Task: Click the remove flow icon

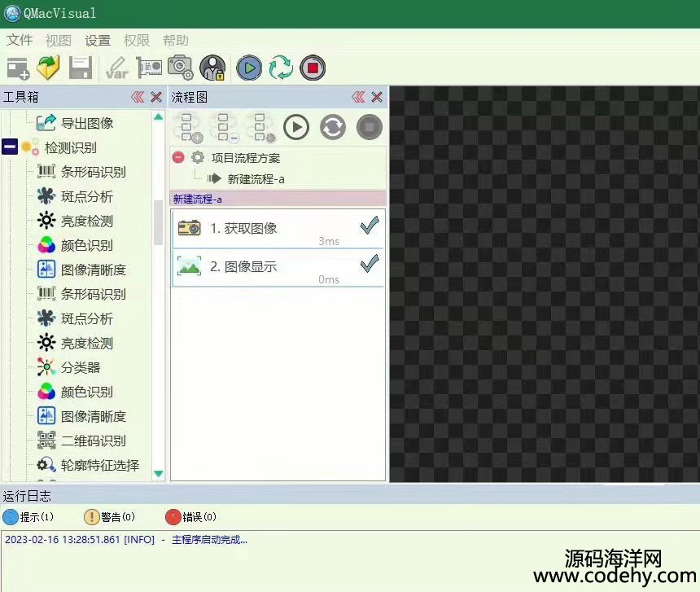Action: click(x=225, y=128)
